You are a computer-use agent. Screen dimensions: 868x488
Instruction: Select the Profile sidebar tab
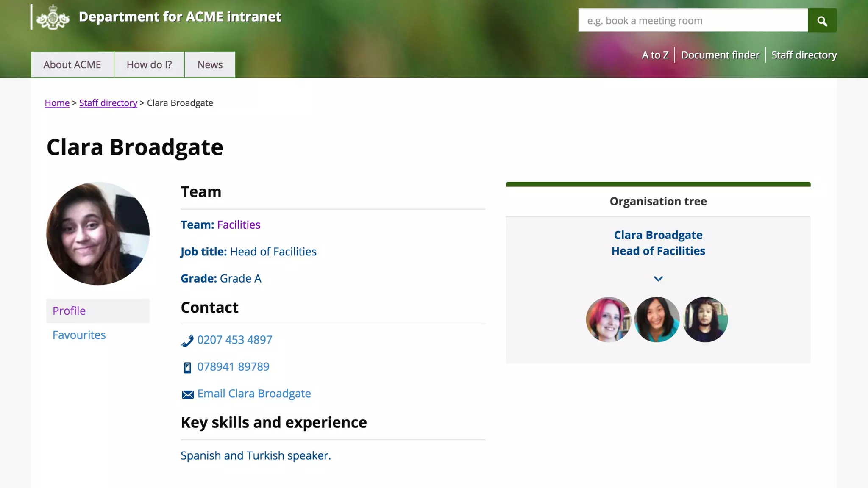click(x=69, y=311)
